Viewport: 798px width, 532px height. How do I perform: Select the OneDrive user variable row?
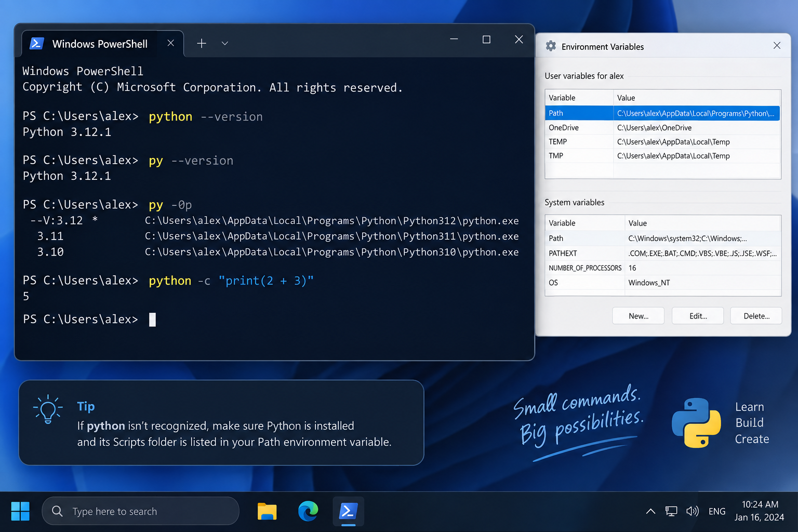tap(662, 128)
